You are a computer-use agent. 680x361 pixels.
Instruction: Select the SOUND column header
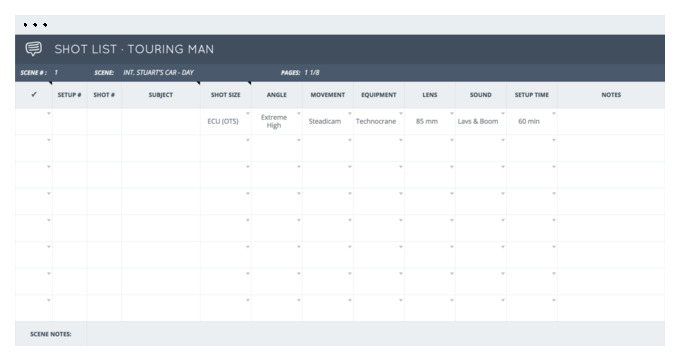click(481, 95)
